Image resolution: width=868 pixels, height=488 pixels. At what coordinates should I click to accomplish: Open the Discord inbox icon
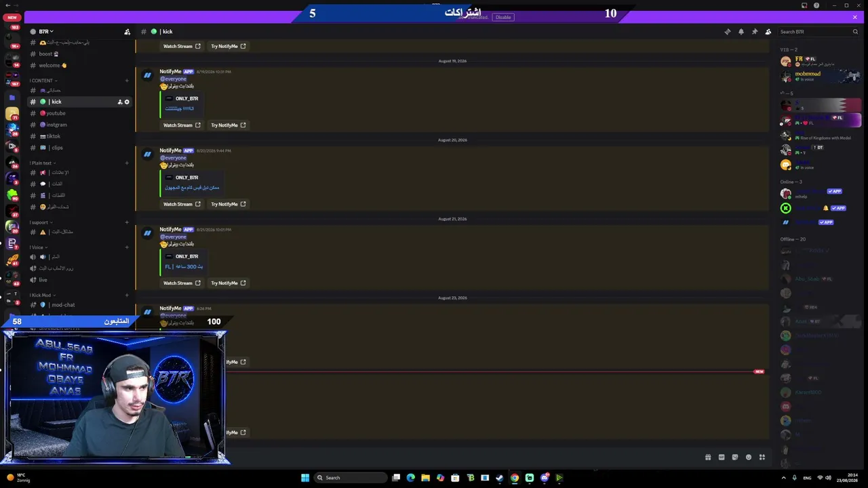(x=804, y=5)
